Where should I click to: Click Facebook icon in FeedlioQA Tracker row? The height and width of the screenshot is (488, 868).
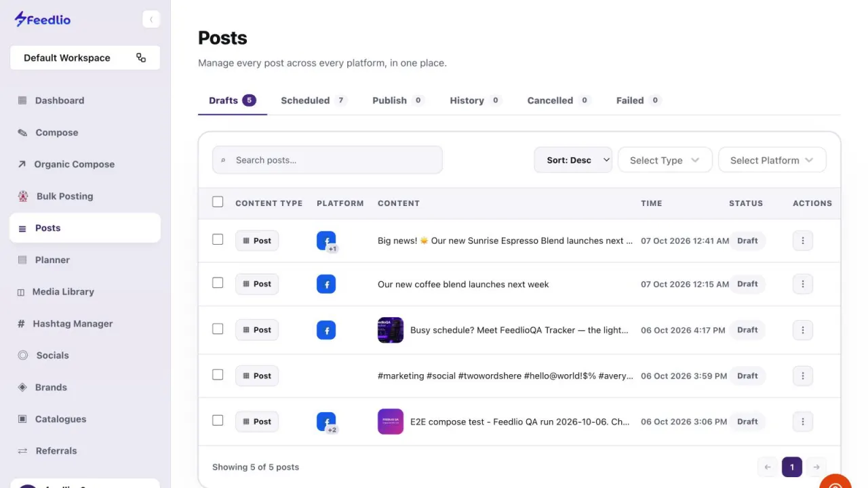point(326,330)
